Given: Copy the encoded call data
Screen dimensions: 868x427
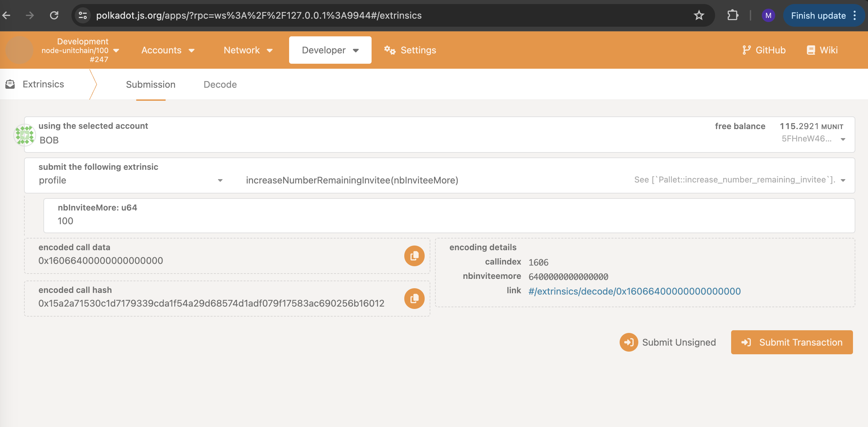Looking at the screenshot, I should (414, 256).
